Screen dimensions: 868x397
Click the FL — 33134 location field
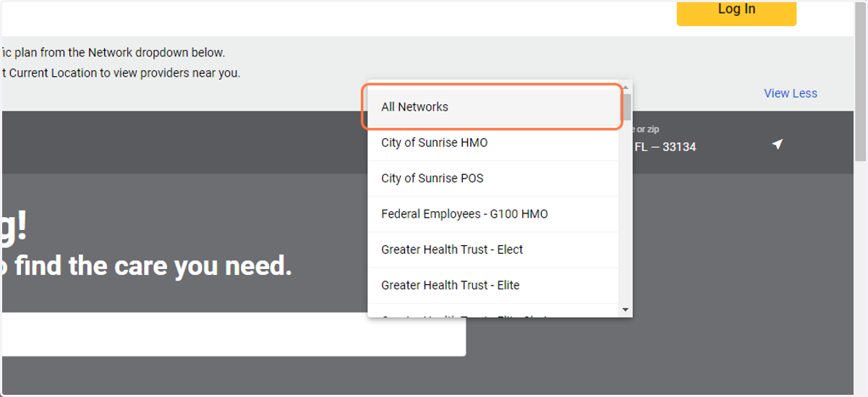click(665, 147)
